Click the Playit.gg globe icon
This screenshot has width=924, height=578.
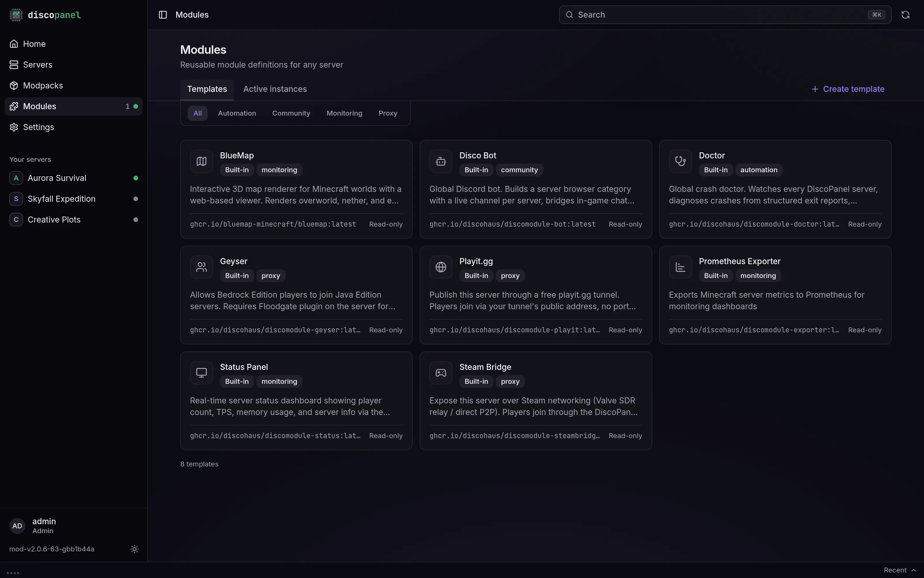(x=441, y=267)
